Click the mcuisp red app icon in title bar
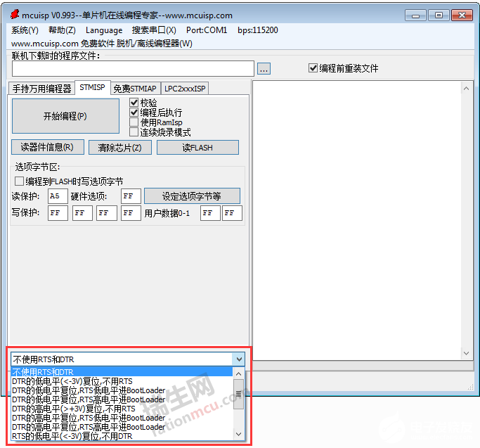 click(14, 14)
